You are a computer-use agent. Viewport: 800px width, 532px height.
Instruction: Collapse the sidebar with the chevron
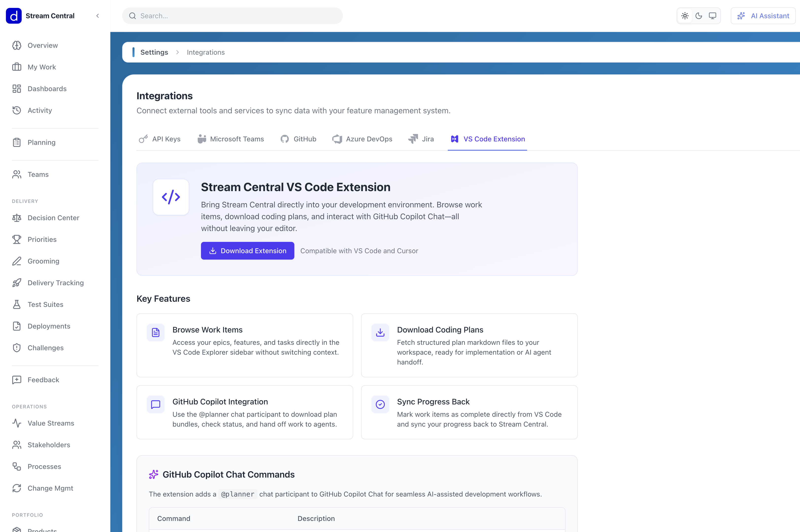(98, 16)
